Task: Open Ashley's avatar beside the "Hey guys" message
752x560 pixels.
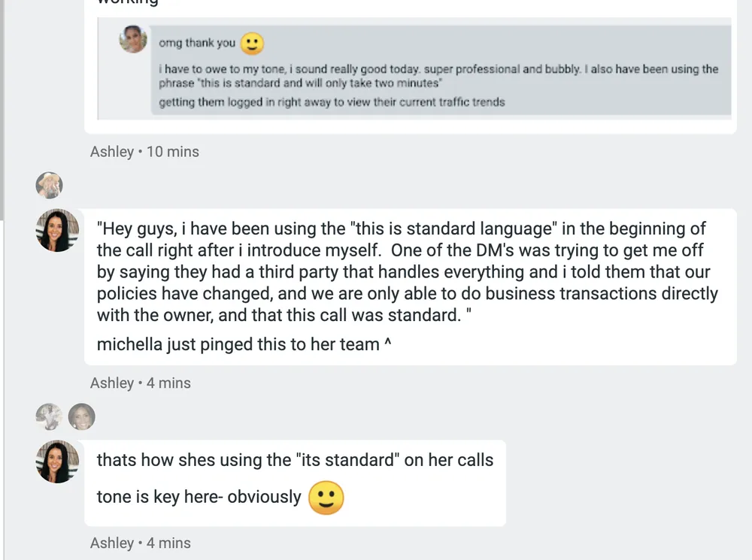Action: pyautogui.click(x=57, y=231)
